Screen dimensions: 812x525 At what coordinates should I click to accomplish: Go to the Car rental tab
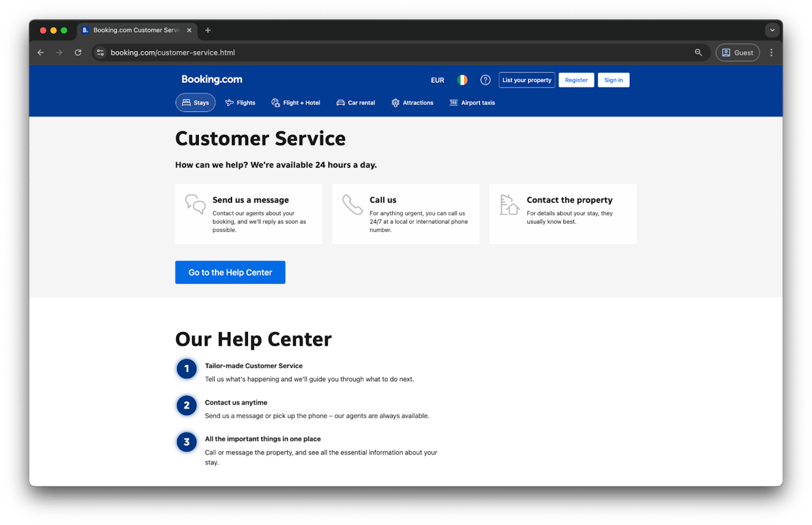point(355,103)
